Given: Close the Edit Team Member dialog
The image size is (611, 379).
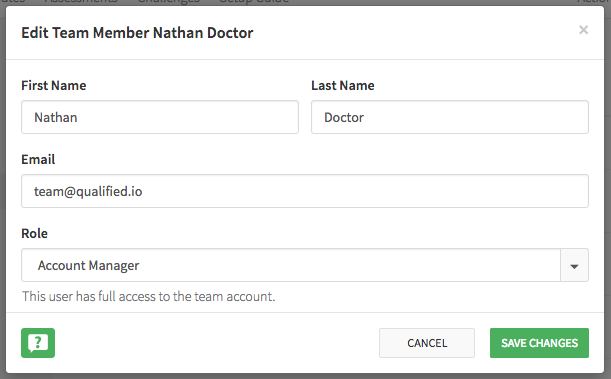Looking at the screenshot, I should click(x=583, y=30).
